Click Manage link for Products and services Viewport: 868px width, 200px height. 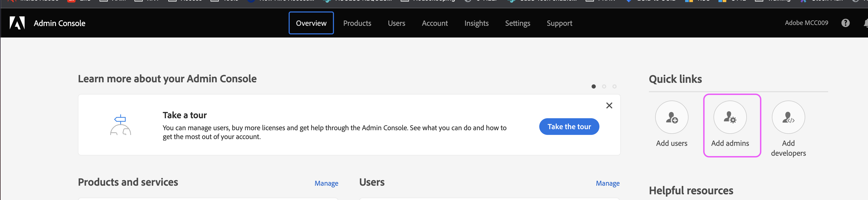click(326, 183)
